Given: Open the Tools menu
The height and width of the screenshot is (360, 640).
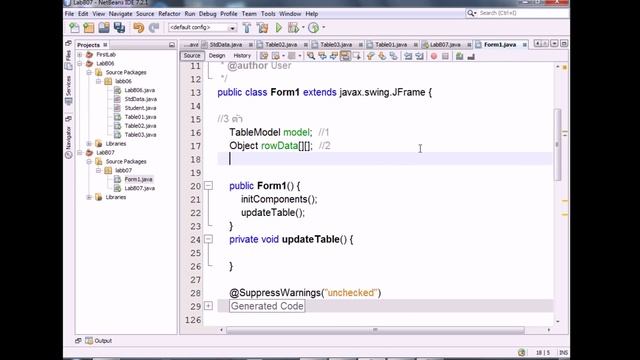Looking at the screenshot, I should [268, 13].
